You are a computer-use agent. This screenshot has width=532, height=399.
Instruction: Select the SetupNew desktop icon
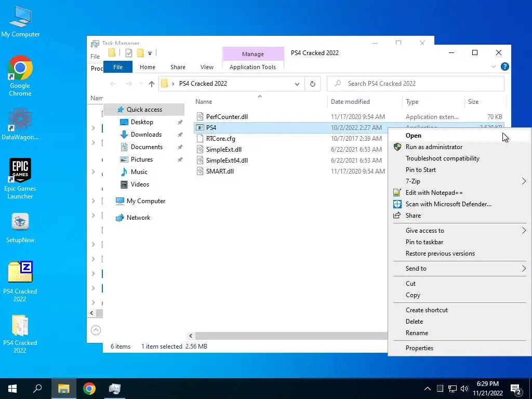(x=20, y=228)
